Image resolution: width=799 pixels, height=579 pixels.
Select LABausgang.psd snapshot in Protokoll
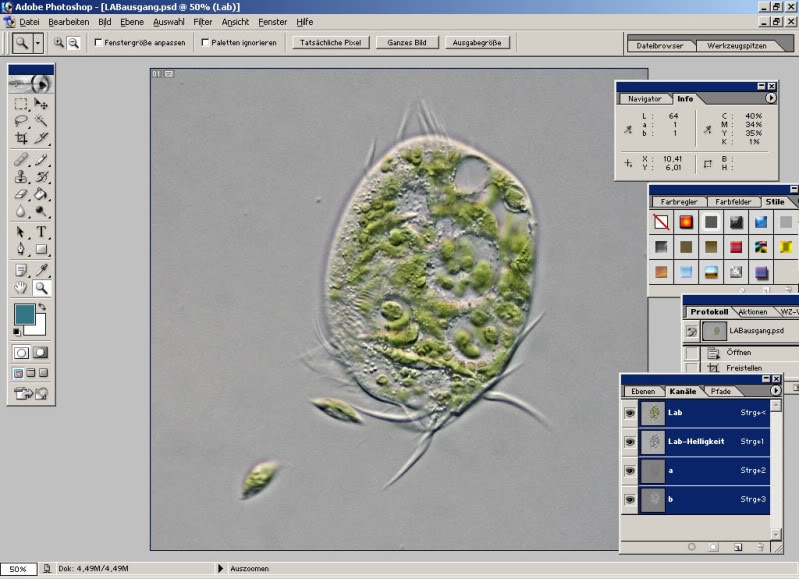pos(750,331)
